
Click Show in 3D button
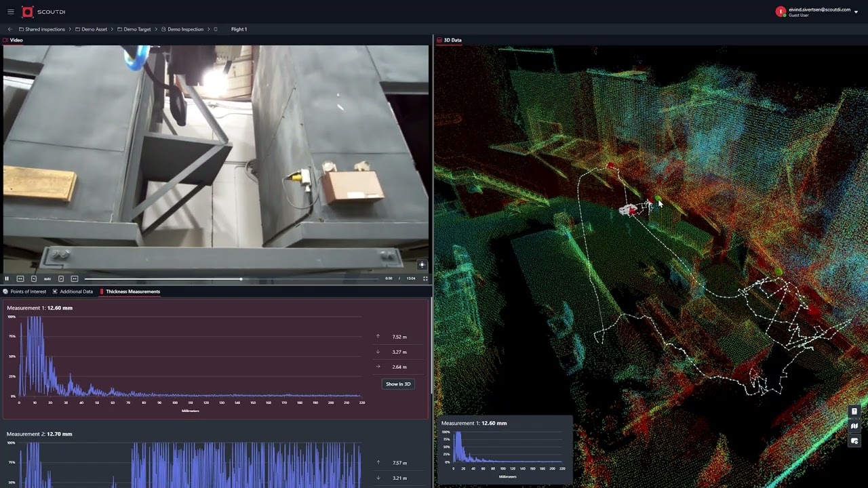click(x=398, y=384)
